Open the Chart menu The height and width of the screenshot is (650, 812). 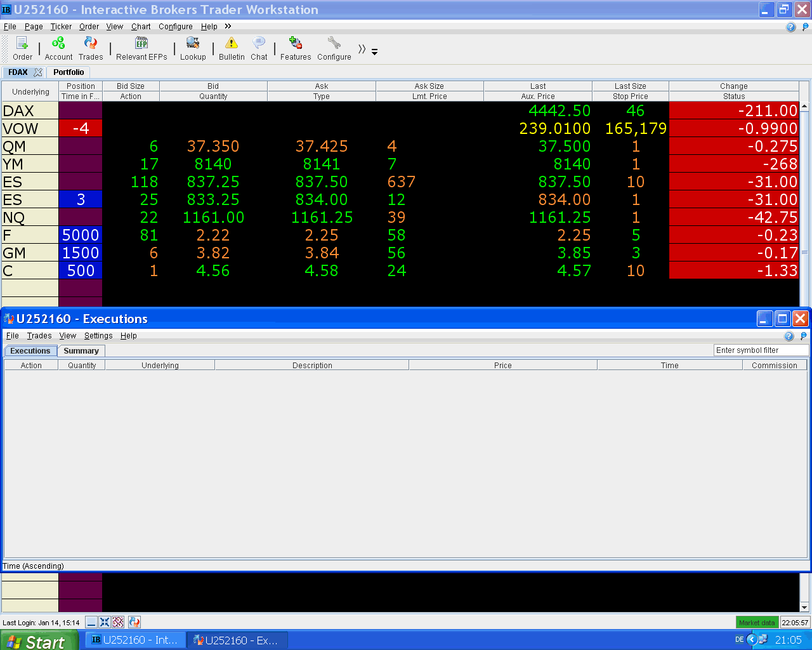tap(141, 27)
